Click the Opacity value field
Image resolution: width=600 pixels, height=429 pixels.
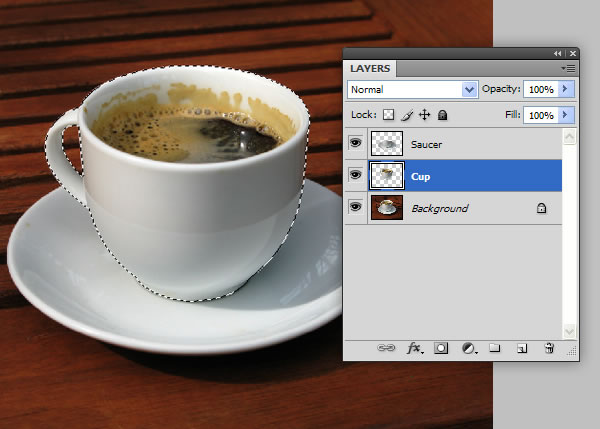541,90
